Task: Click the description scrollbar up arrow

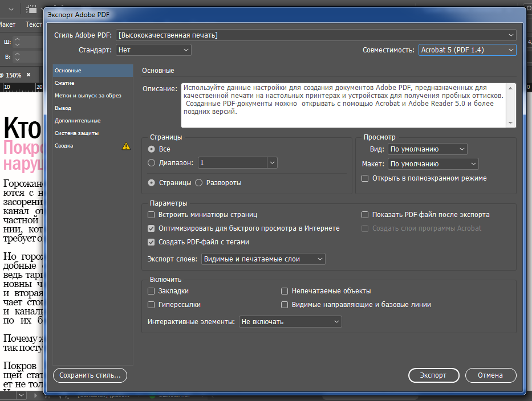Action: (x=511, y=88)
